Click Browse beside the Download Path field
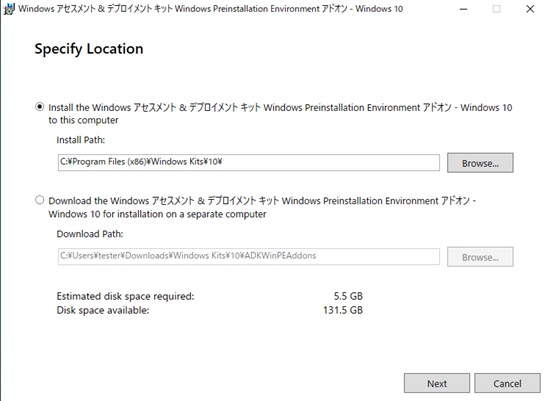Viewport: 545px width, 401px height. pyautogui.click(x=480, y=257)
